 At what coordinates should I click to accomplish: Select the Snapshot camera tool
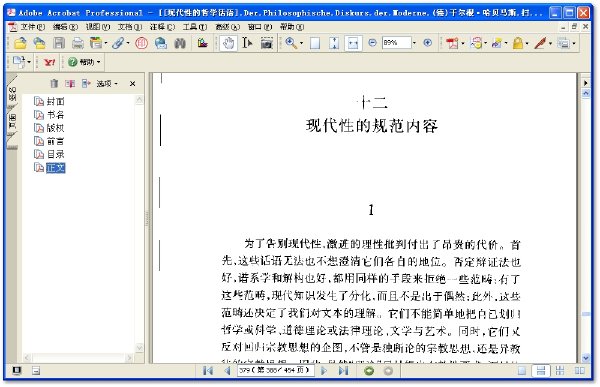[x=267, y=43]
